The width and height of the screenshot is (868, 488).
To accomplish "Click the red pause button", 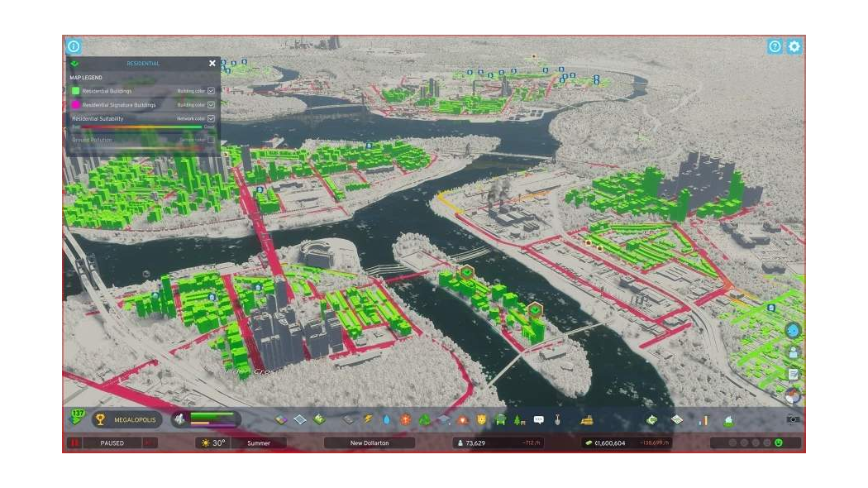I will point(74,443).
